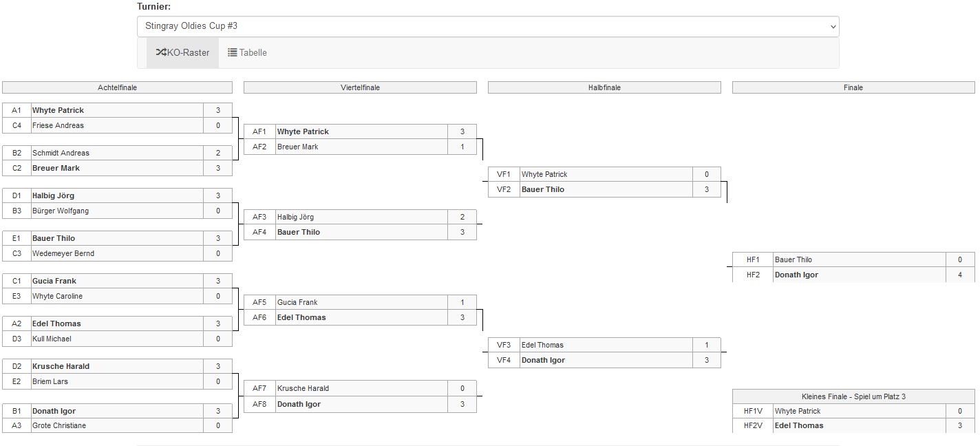This screenshot has width=980, height=446.
Task: Click Breuer Mark in row C2
Action: click(56, 168)
